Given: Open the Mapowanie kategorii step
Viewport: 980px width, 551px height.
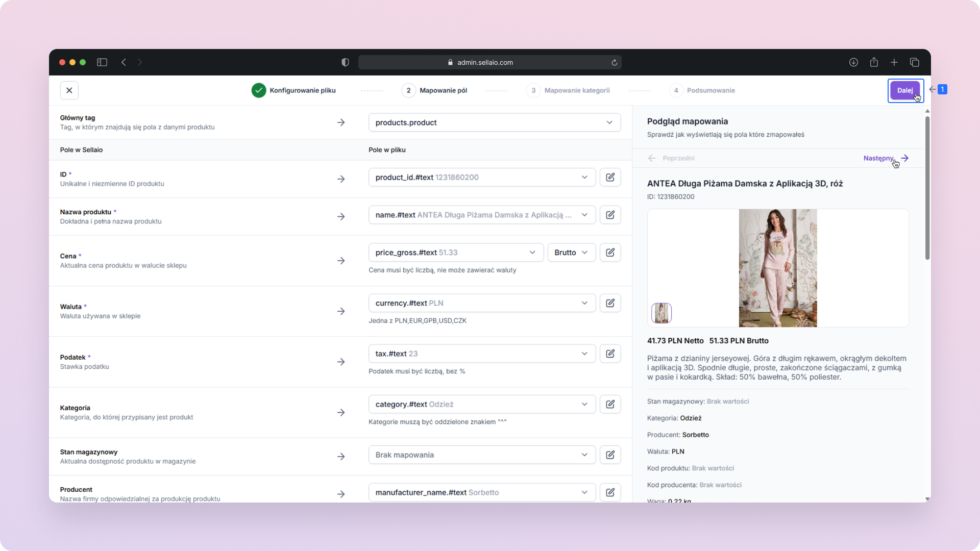Looking at the screenshot, I should pos(568,90).
